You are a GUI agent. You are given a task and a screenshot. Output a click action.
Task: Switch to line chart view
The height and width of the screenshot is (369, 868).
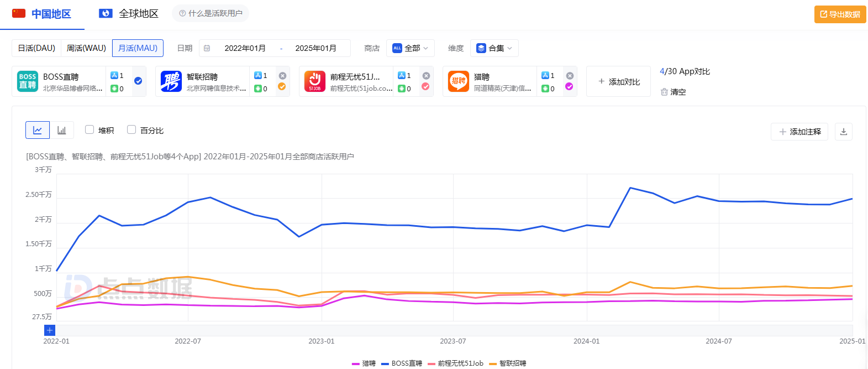[38, 130]
